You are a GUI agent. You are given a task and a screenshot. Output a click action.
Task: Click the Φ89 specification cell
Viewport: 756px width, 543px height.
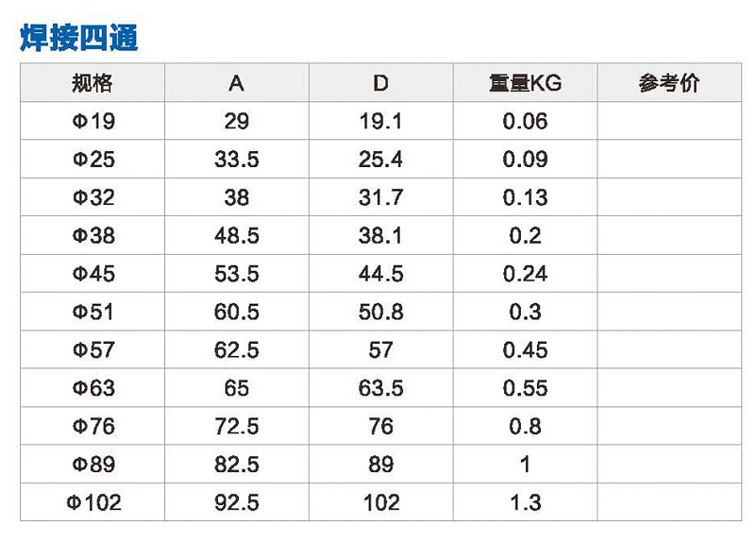(92, 464)
